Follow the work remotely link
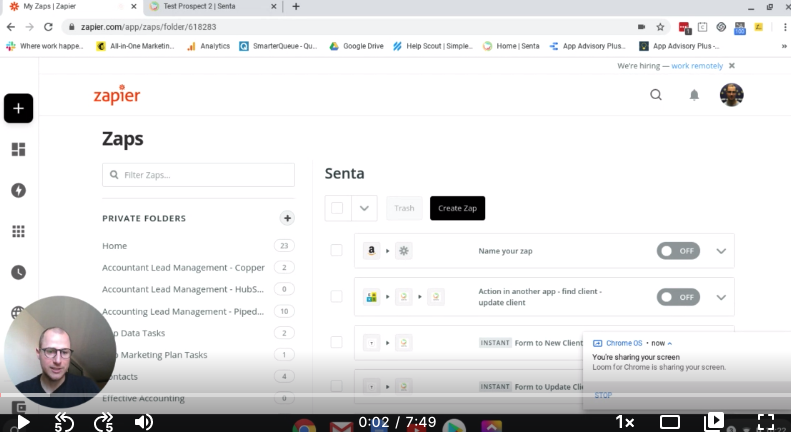 coord(697,66)
